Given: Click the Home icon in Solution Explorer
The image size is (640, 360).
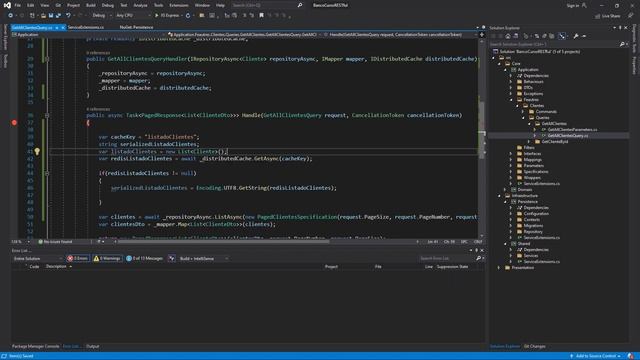Looking at the screenshot, I should coord(508,36).
